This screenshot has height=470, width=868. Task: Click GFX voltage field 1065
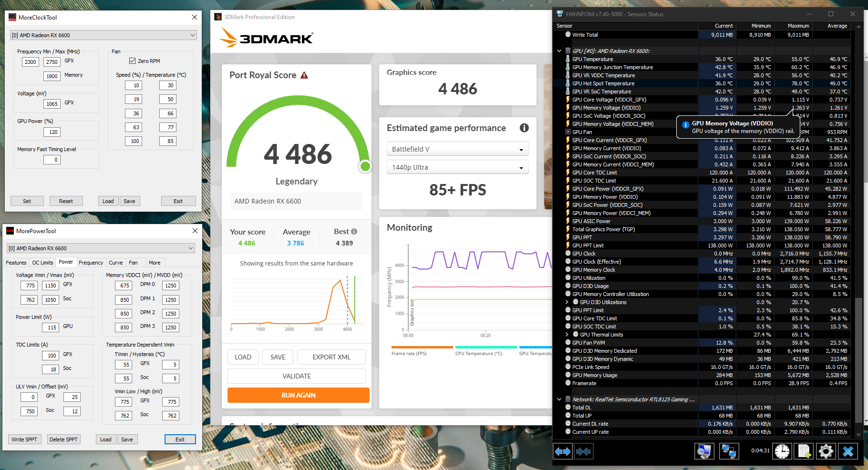coord(52,104)
